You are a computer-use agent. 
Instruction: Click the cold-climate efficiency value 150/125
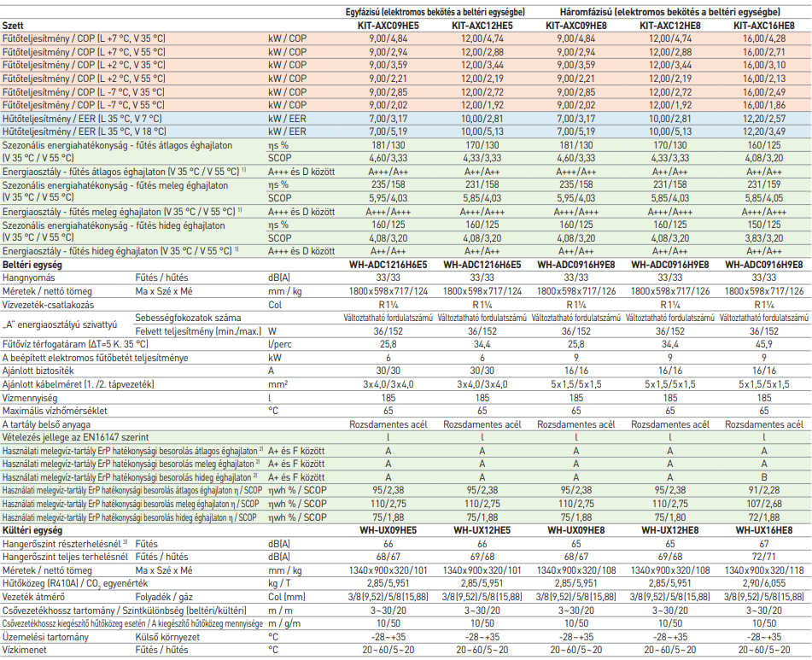pyautogui.click(x=764, y=225)
